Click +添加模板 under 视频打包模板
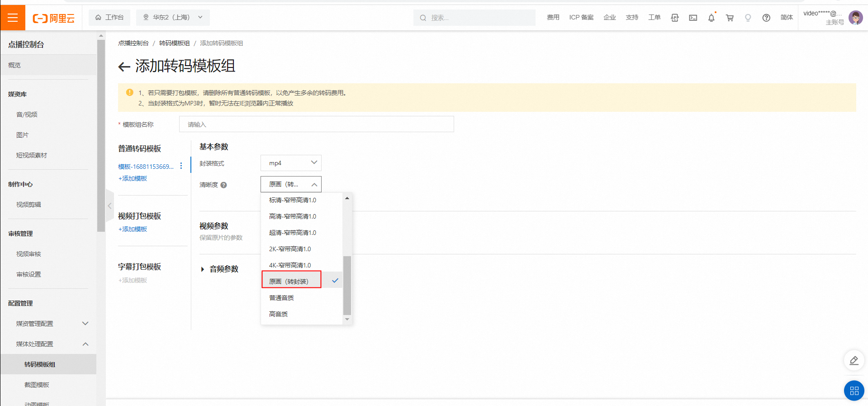 (133, 229)
